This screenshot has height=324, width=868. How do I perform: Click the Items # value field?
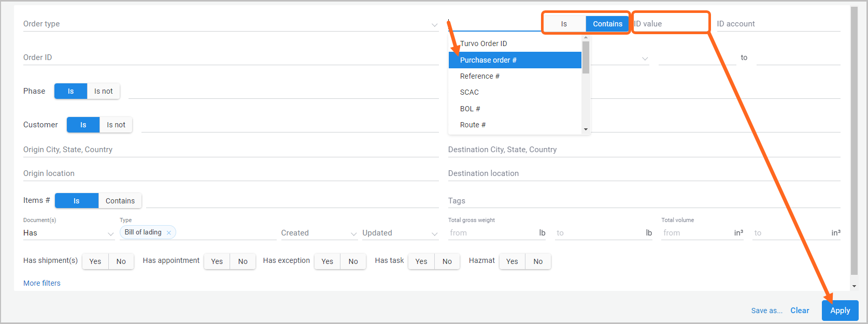292,201
